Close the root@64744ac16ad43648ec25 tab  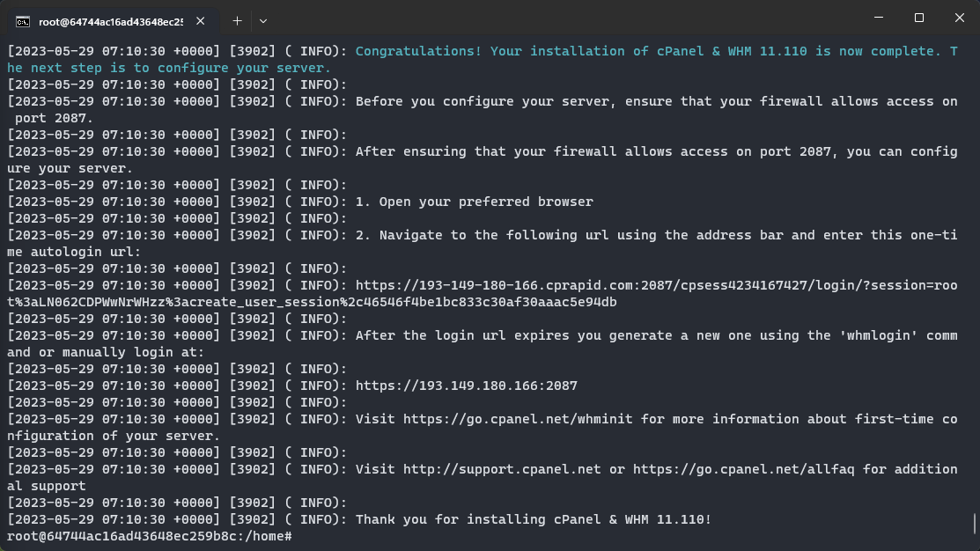point(200,21)
